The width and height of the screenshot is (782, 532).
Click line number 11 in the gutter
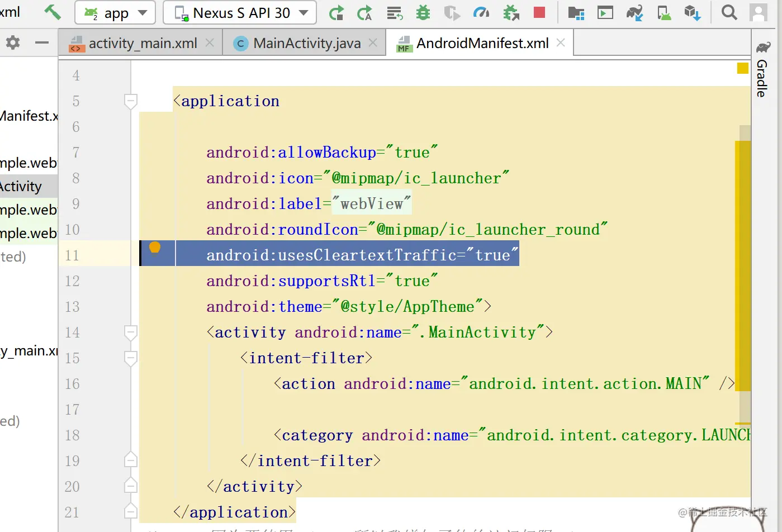pyautogui.click(x=72, y=255)
